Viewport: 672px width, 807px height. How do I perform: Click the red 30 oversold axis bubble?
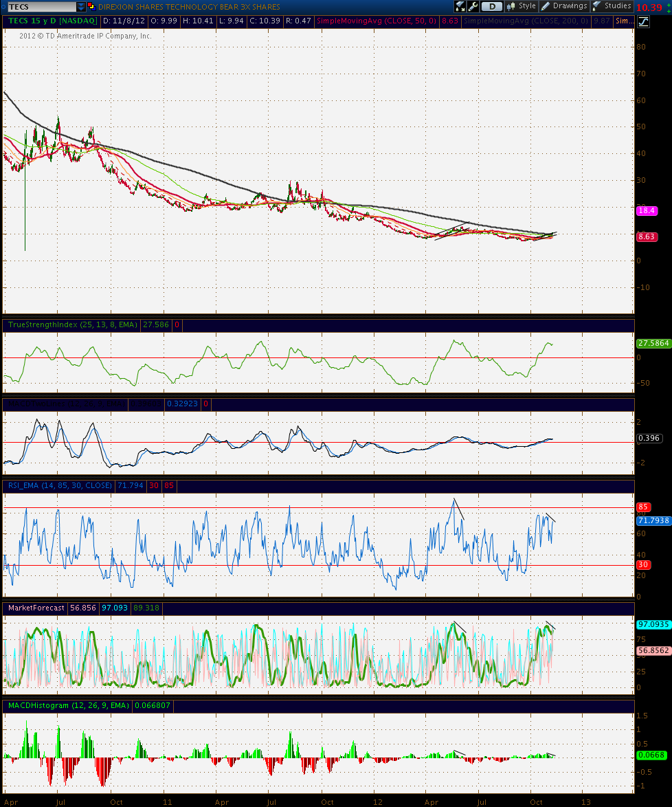644,564
